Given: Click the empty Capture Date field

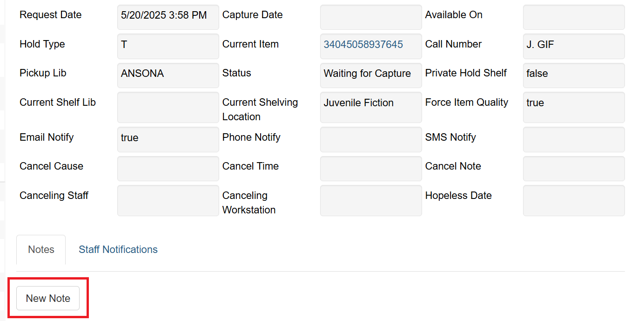Looking at the screenshot, I should point(371,17).
